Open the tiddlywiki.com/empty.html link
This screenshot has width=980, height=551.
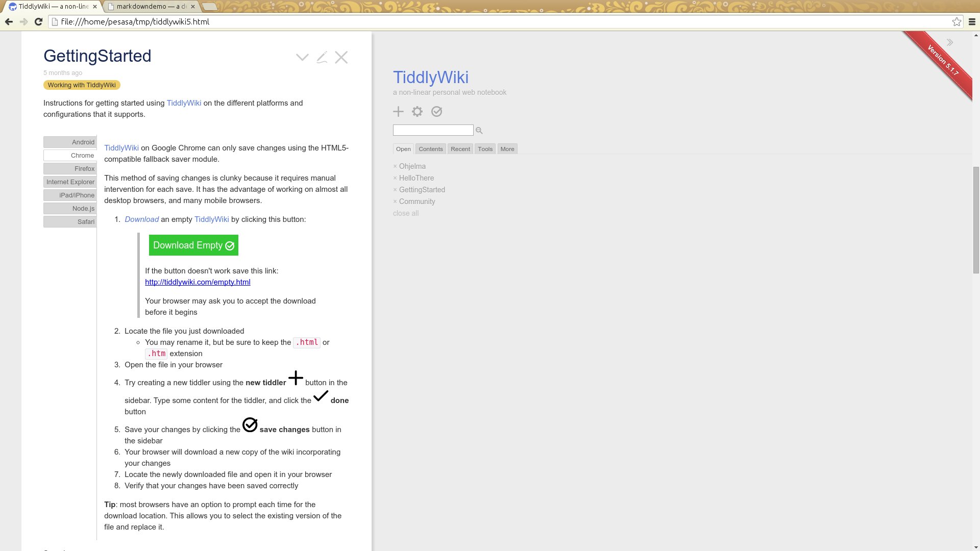198,282
